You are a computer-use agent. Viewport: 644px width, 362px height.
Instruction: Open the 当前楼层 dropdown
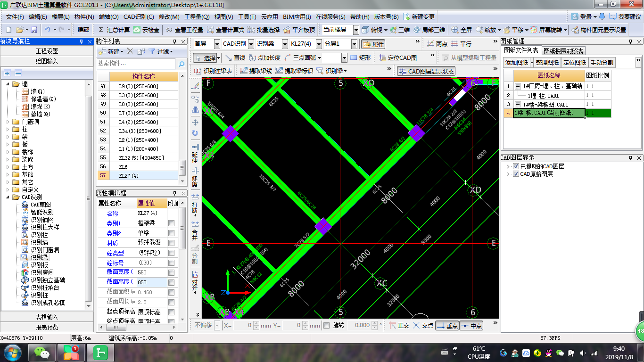[356, 30]
